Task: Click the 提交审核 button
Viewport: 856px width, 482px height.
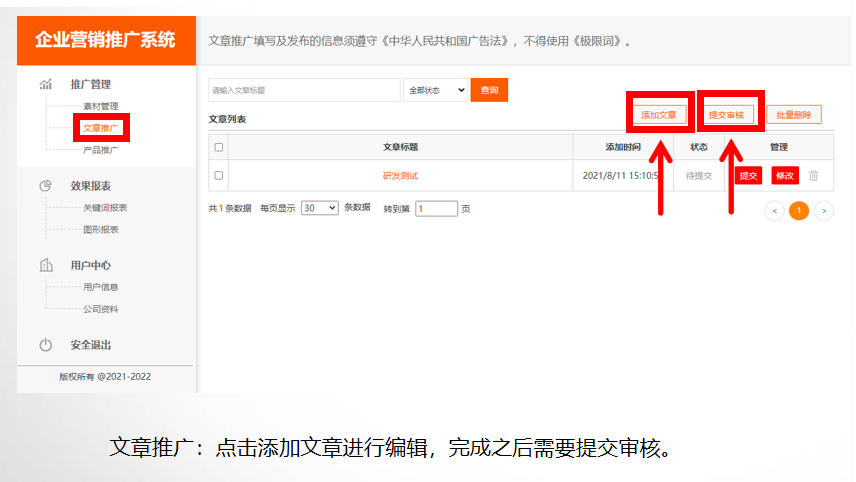Action: point(726,115)
